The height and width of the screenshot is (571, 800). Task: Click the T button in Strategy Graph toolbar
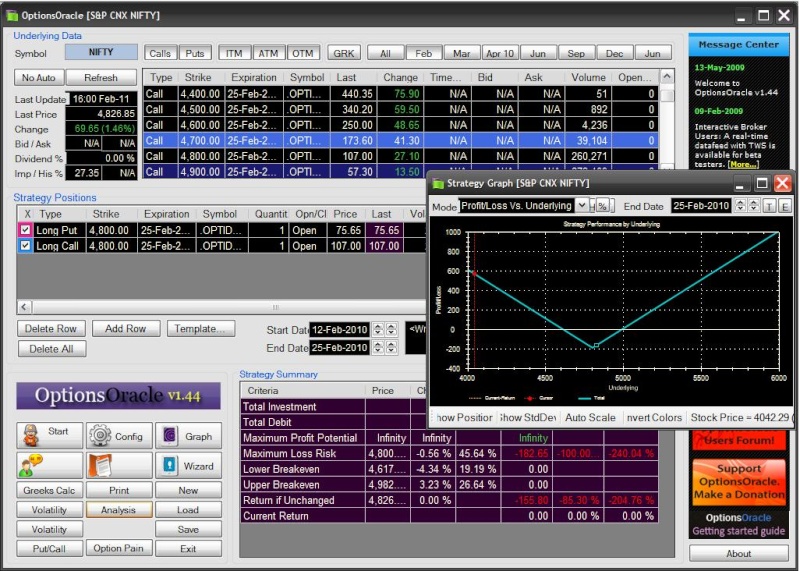(769, 206)
